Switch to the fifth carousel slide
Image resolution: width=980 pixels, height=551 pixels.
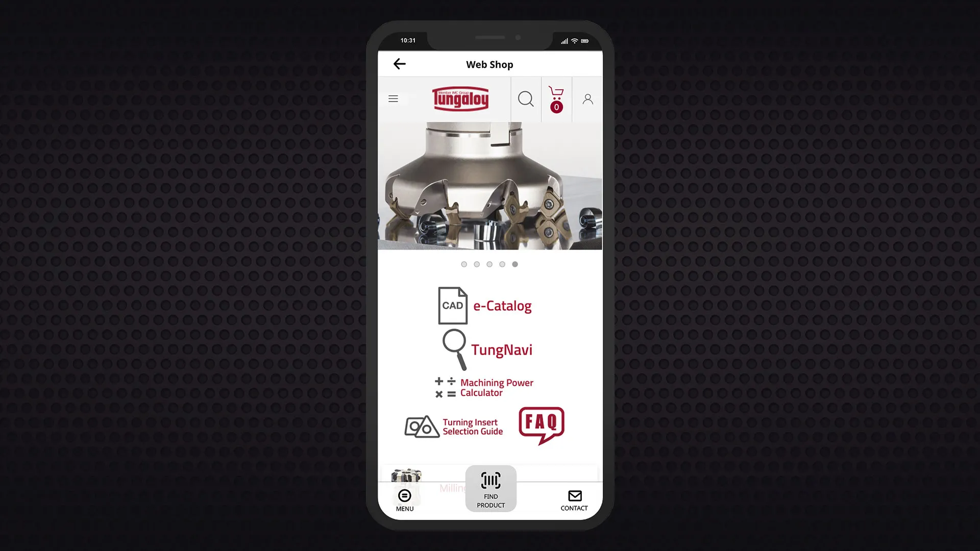point(515,264)
